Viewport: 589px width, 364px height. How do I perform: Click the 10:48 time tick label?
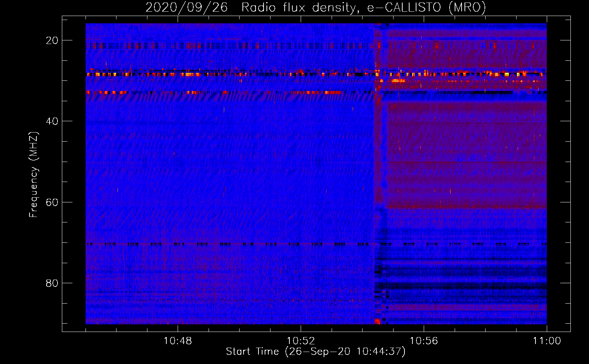[x=178, y=341]
